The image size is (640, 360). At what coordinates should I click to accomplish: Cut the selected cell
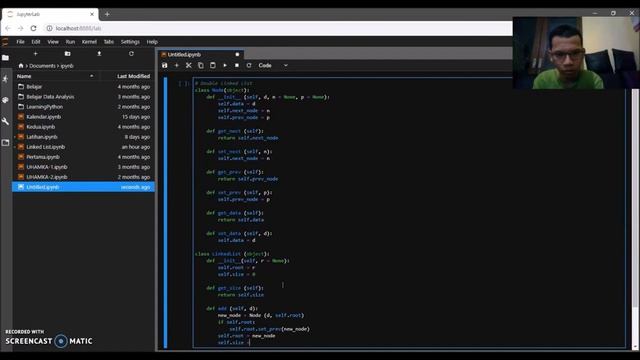coord(189,65)
